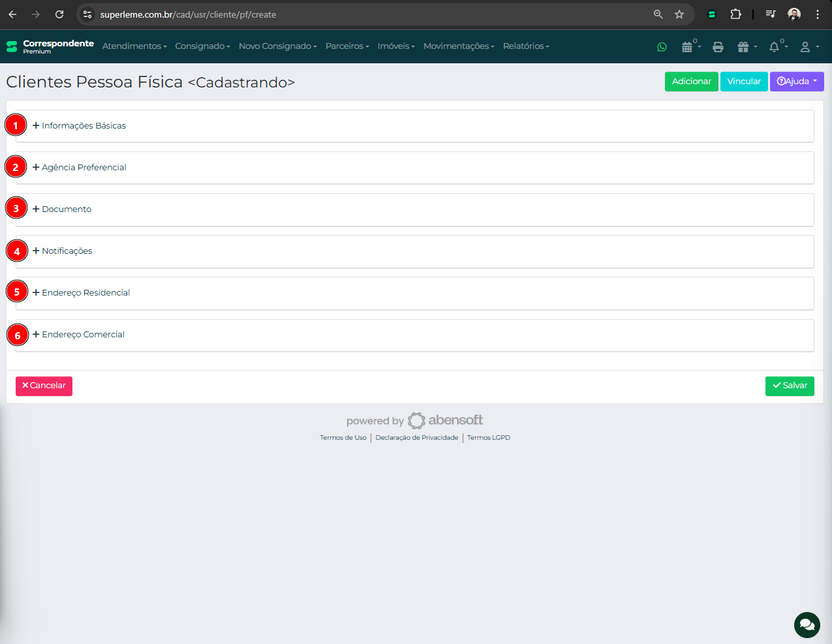Image resolution: width=832 pixels, height=644 pixels.
Task: Click the green Salvar button
Action: coord(790,386)
